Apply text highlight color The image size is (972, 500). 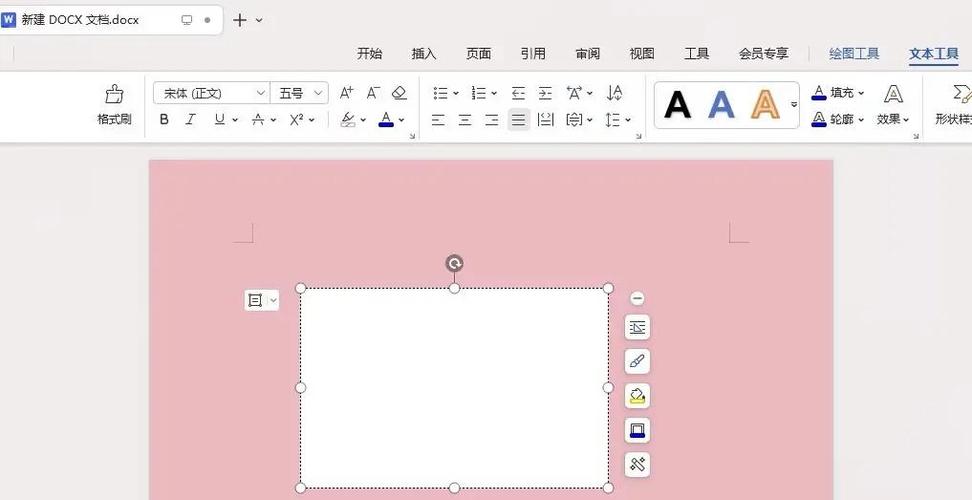pyautogui.click(x=348, y=120)
